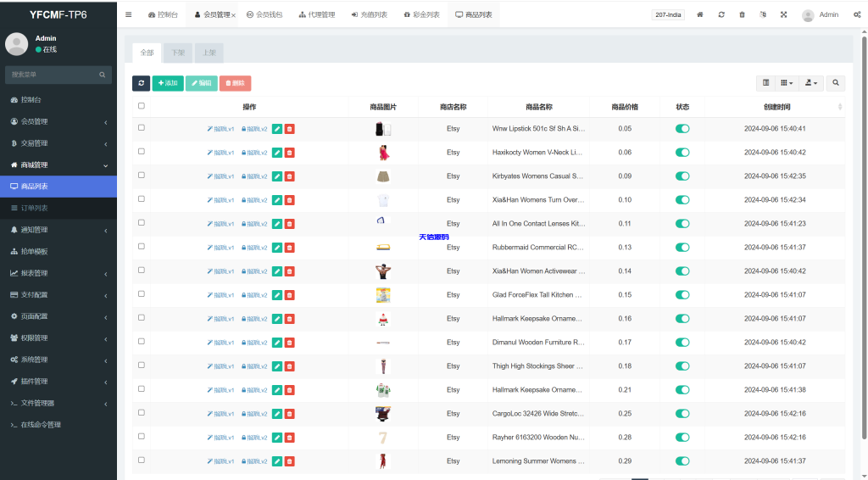Switch to 控制台 top tab
The width and height of the screenshot is (868, 480).
163,15
